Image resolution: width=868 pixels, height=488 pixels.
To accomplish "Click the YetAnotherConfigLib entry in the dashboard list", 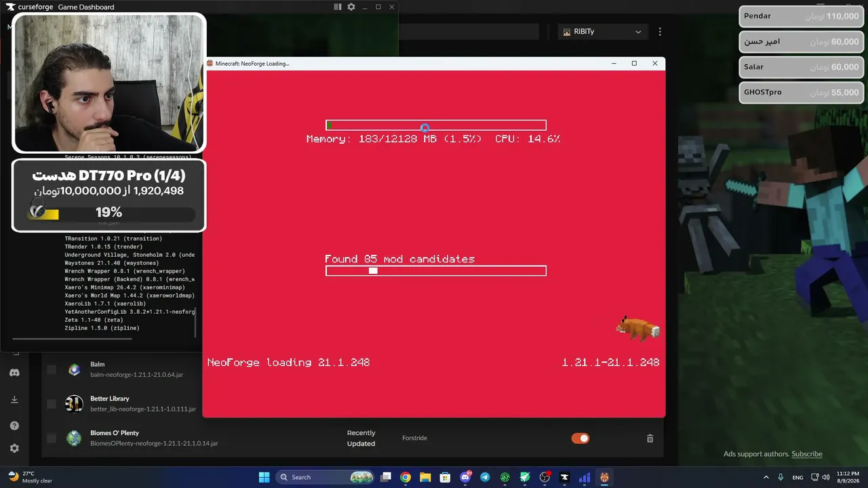I will [x=130, y=312].
